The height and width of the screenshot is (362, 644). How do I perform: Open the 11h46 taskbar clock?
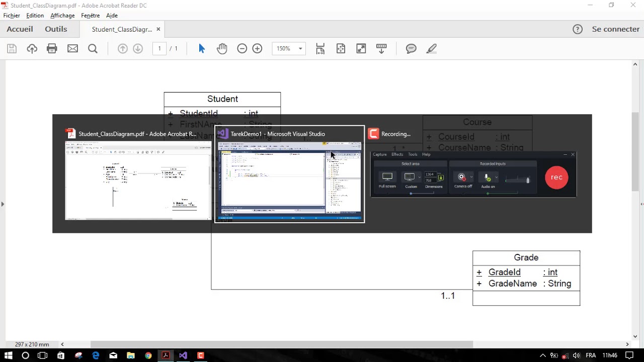610,355
